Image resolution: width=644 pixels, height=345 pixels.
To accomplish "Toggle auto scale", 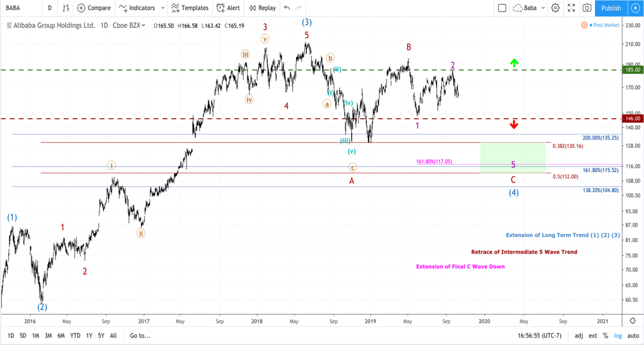I will point(633,336).
